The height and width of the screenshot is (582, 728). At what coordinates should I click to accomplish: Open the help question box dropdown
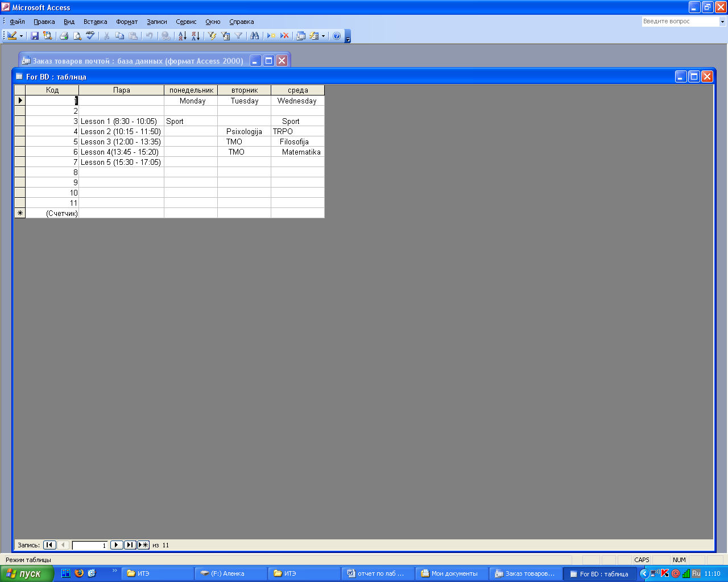722,22
